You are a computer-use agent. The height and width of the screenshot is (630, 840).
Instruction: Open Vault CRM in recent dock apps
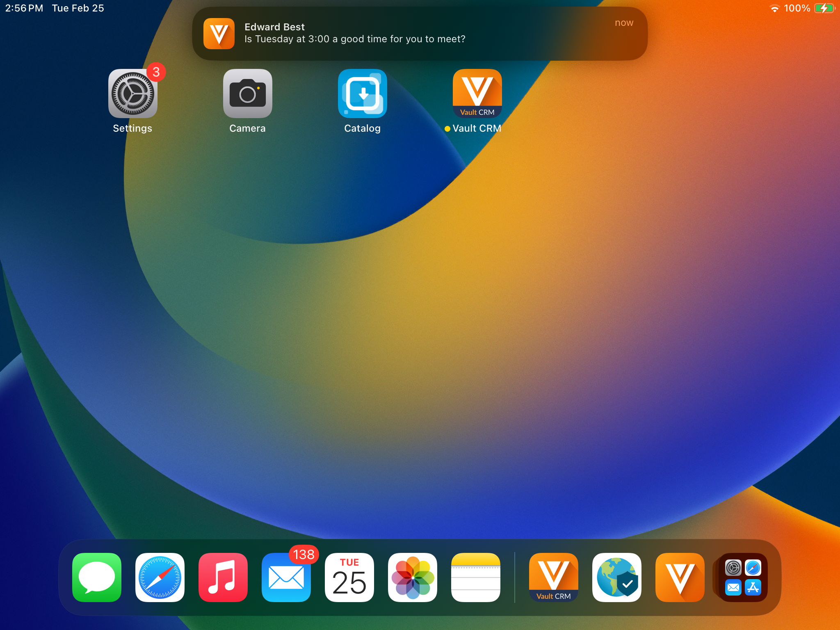pos(554,577)
